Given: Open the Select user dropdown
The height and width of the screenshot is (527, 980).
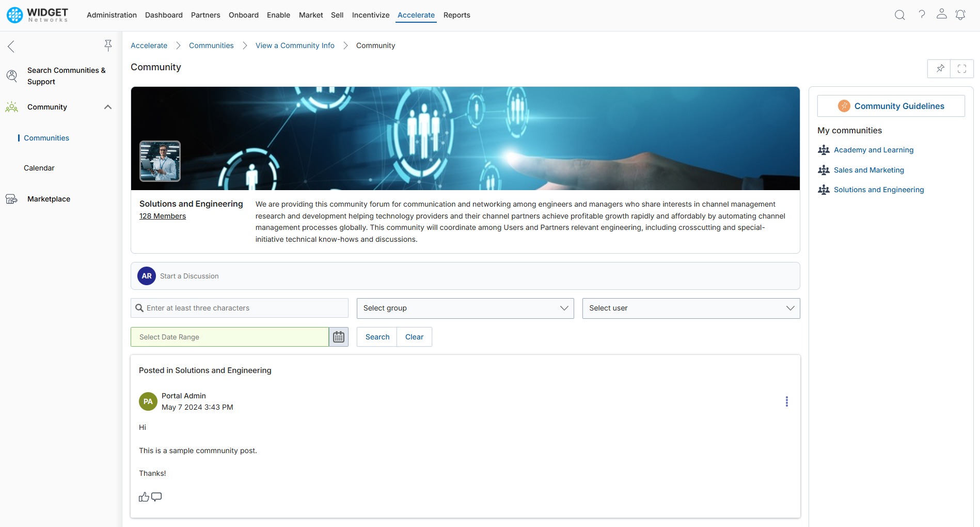Looking at the screenshot, I should (690, 308).
